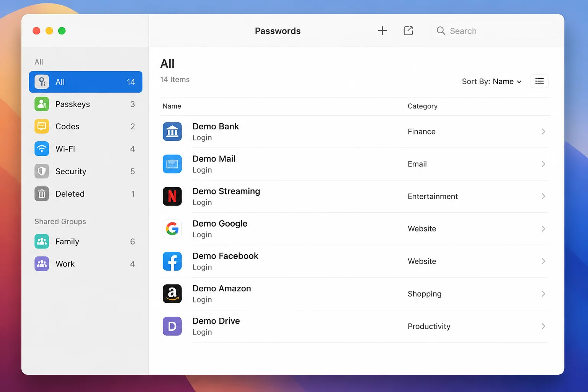Expand Demo Amazon row chevron

[543, 294]
